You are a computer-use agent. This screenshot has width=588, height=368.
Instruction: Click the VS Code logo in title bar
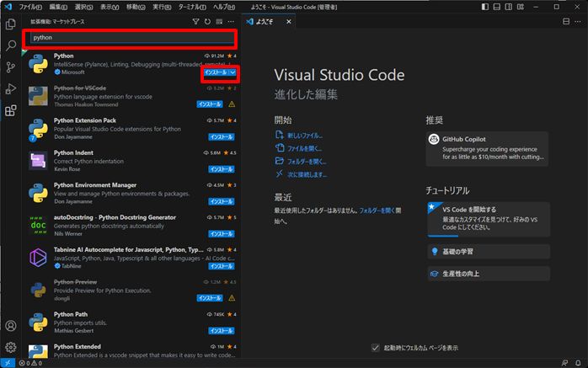pyautogui.click(x=8, y=7)
